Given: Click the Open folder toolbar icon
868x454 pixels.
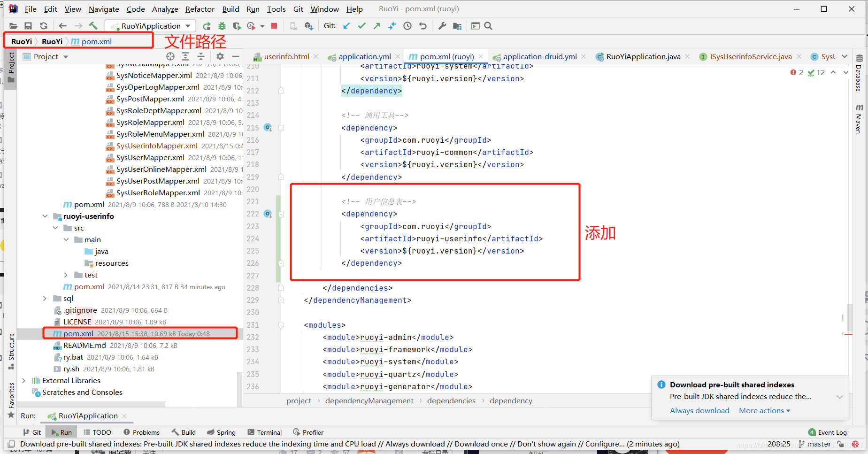Looking at the screenshot, I should coord(13,26).
